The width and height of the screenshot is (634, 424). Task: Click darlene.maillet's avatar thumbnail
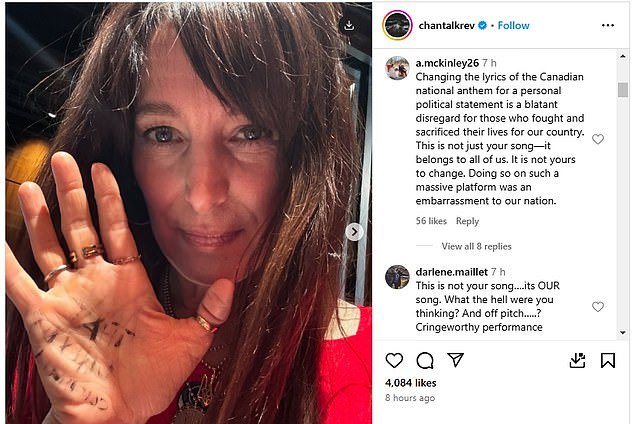coord(397,277)
